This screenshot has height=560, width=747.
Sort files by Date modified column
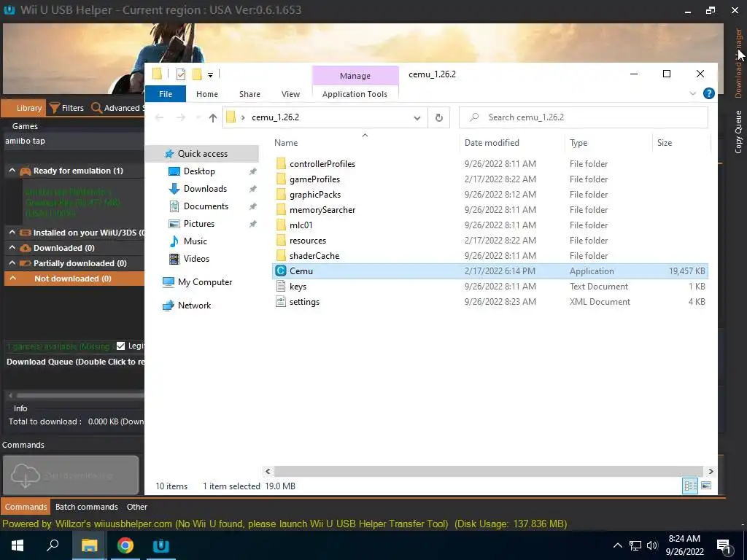492,143
